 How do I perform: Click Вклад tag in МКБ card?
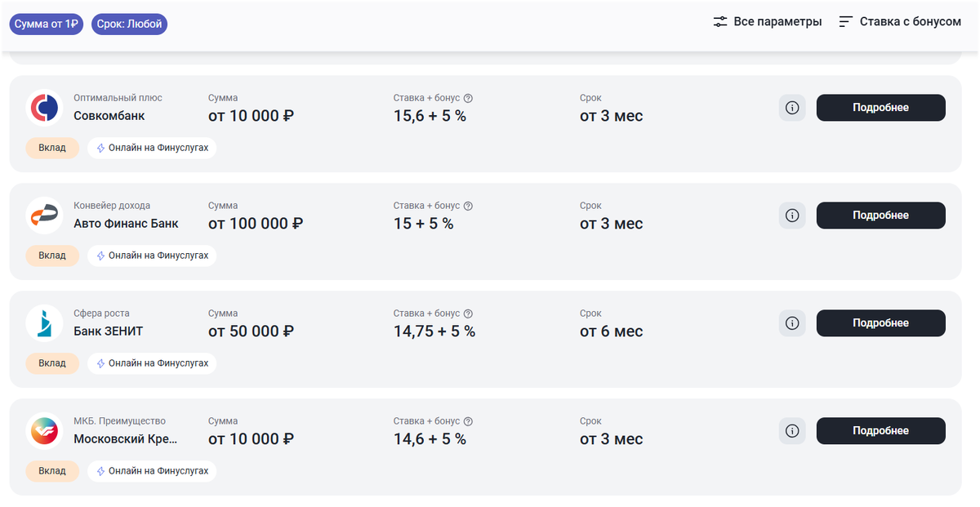pos(52,471)
